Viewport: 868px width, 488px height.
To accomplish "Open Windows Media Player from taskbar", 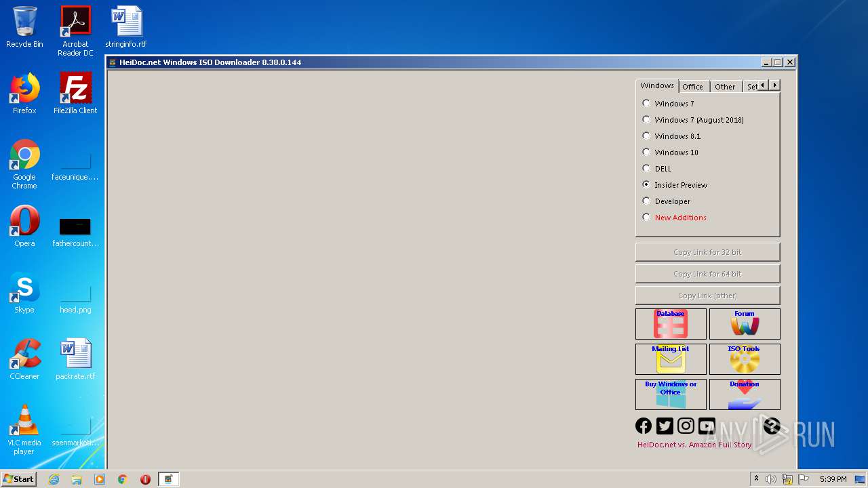I will pyautogui.click(x=100, y=479).
